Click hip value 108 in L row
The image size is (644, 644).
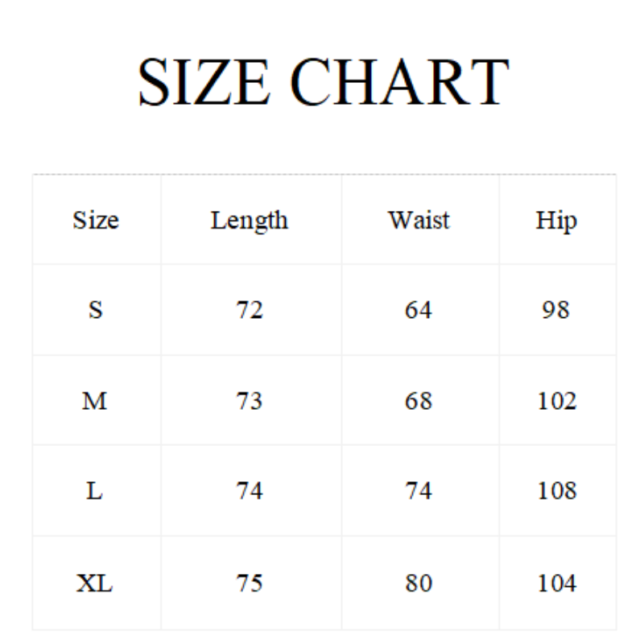pyautogui.click(x=557, y=491)
